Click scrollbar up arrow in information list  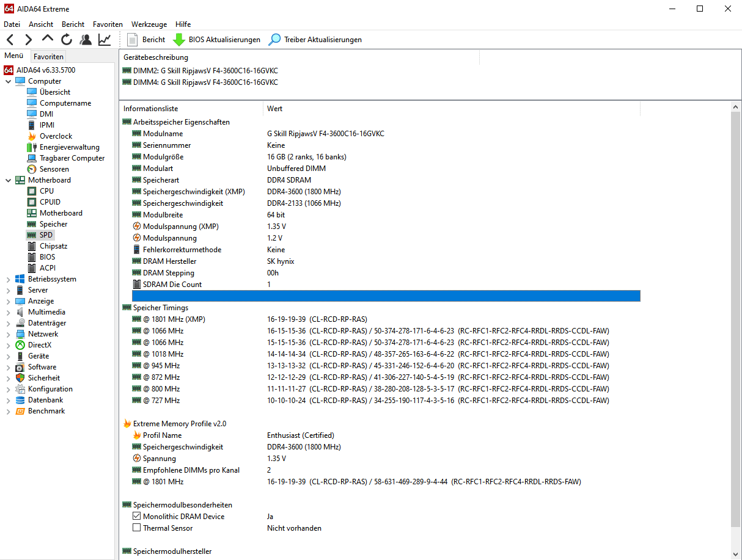(x=736, y=107)
